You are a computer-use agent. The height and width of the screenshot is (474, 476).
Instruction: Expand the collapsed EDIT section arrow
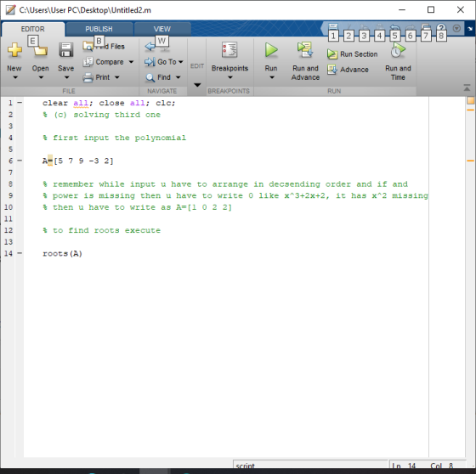(x=197, y=85)
